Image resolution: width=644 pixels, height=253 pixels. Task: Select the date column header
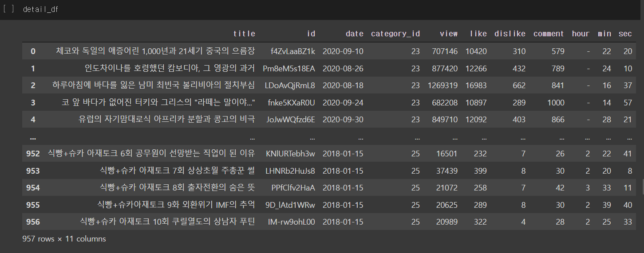(x=355, y=34)
